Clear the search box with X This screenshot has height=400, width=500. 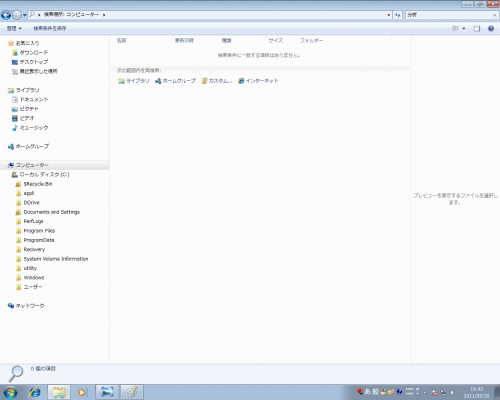tap(494, 15)
